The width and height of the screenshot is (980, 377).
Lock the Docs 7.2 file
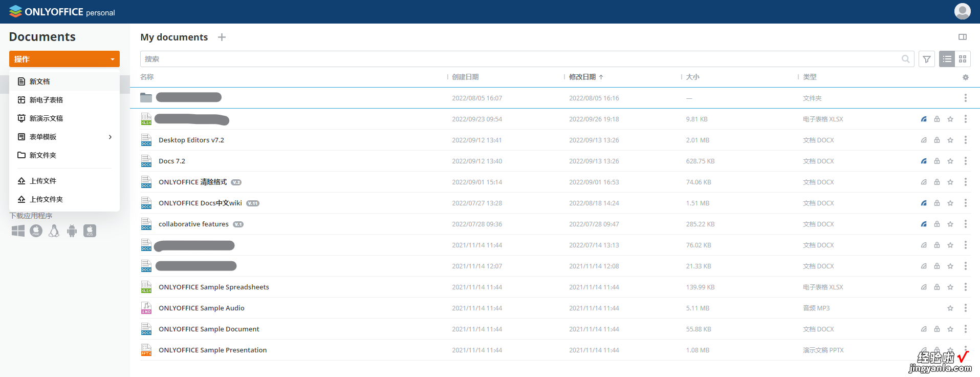tap(937, 161)
